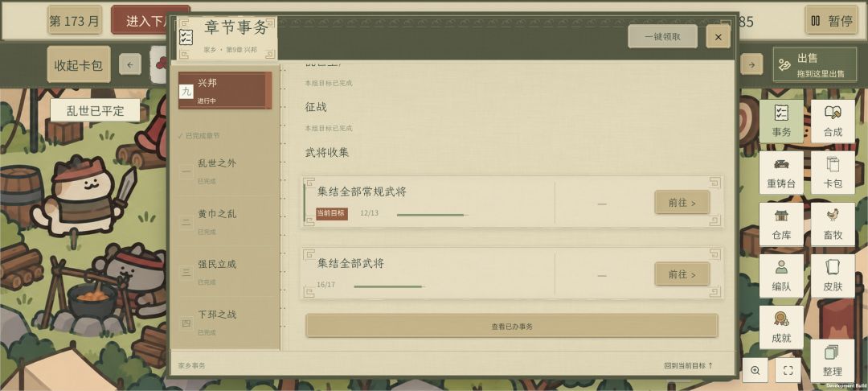Click the checklist icon in 章节事务 header
Viewport: 868px width, 391px height.
pyautogui.click(x=186, y=38)
